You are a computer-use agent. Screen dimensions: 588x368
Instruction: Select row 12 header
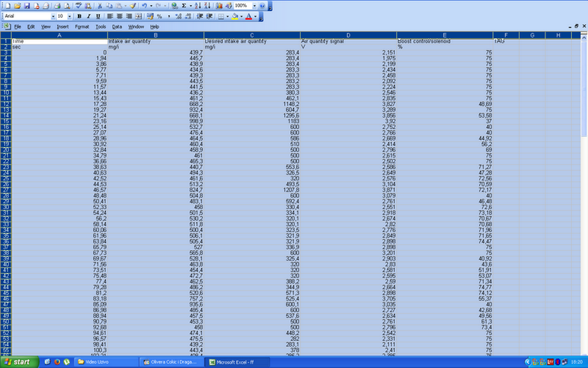point(6,104)
